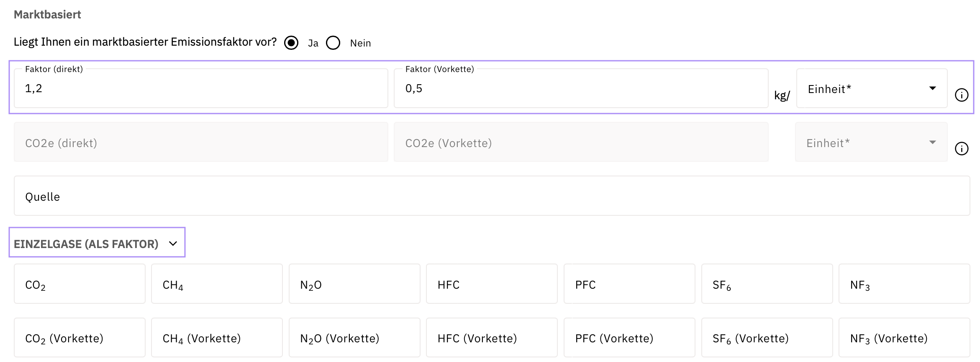Select the Ja radio button

[291, 43]
